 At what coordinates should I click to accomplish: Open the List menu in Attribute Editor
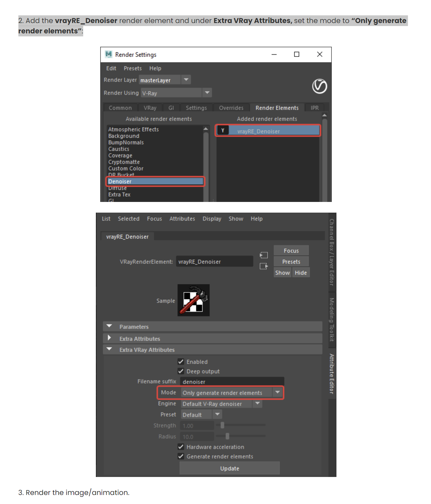click(106, 219)
